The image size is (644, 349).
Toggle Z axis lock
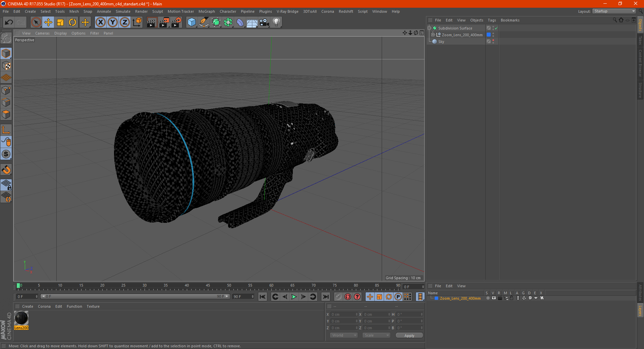[x=125, y=22]
